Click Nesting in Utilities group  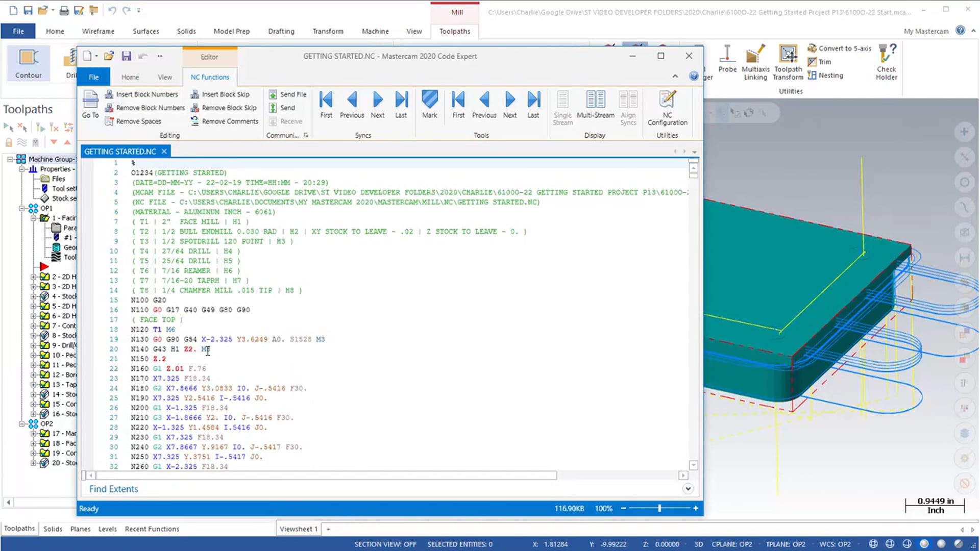click(x=825, y=76)
